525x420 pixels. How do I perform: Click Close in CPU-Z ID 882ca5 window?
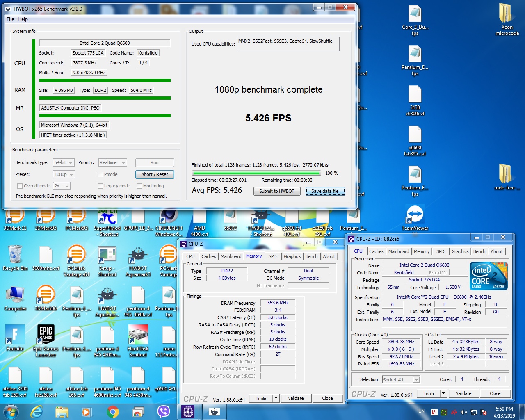click(x=495, y=393)
